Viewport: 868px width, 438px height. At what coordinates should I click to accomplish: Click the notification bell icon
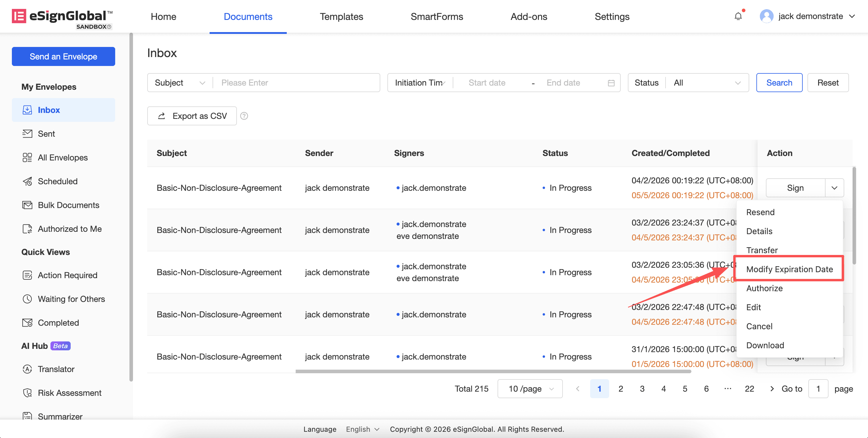pyautogui.click(x=738, y=16)
